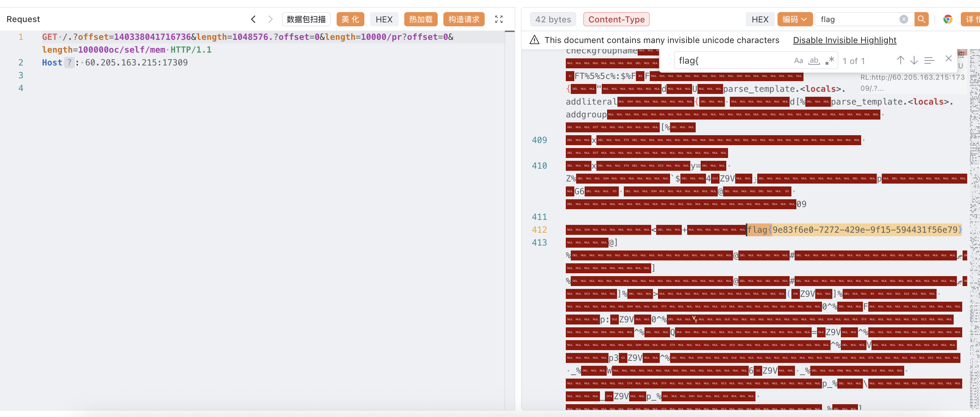980x417 pixels.
Task: Toggle match case in find widget
Action: [x=799, y=60]
